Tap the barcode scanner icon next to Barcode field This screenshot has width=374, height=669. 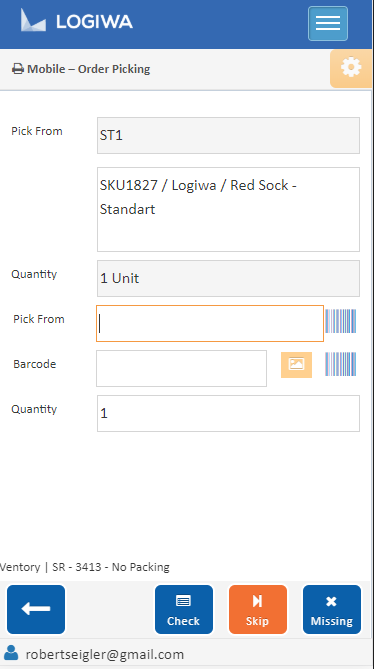point(340,364)
